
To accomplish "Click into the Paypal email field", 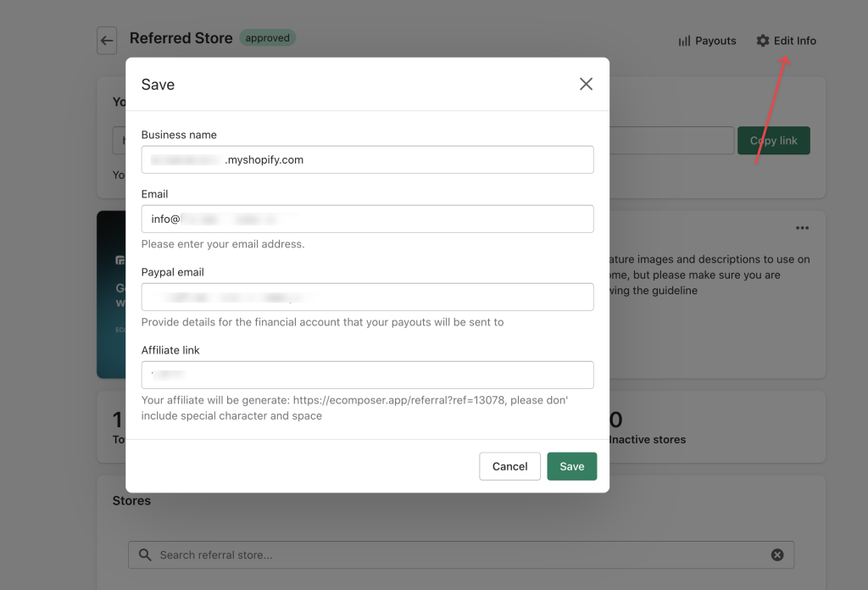I will coord(368,298).
